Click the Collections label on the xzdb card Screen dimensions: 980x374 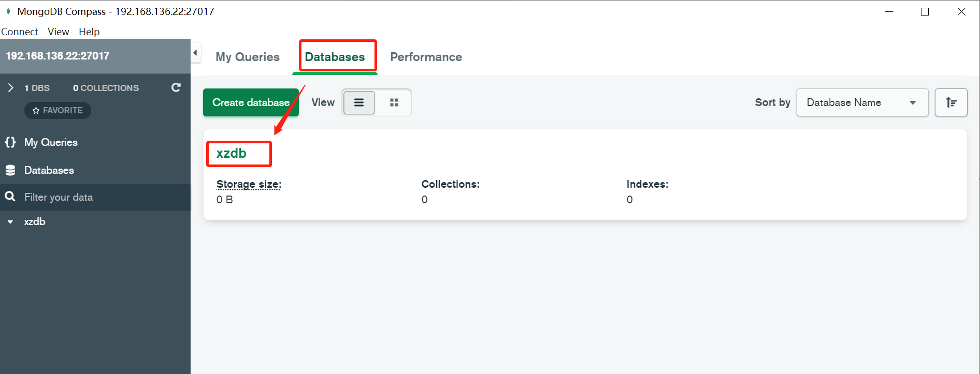(x=451, y=184)
